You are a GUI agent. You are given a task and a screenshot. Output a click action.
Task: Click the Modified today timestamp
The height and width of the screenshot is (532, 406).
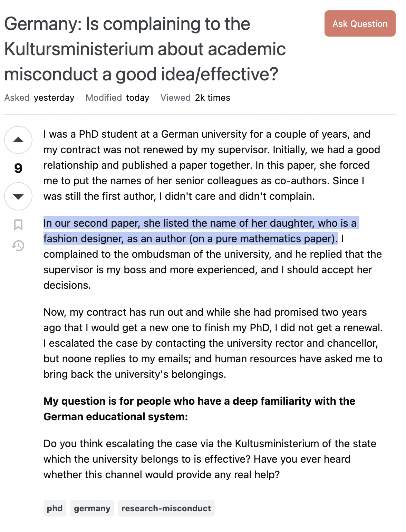(117, 98)
